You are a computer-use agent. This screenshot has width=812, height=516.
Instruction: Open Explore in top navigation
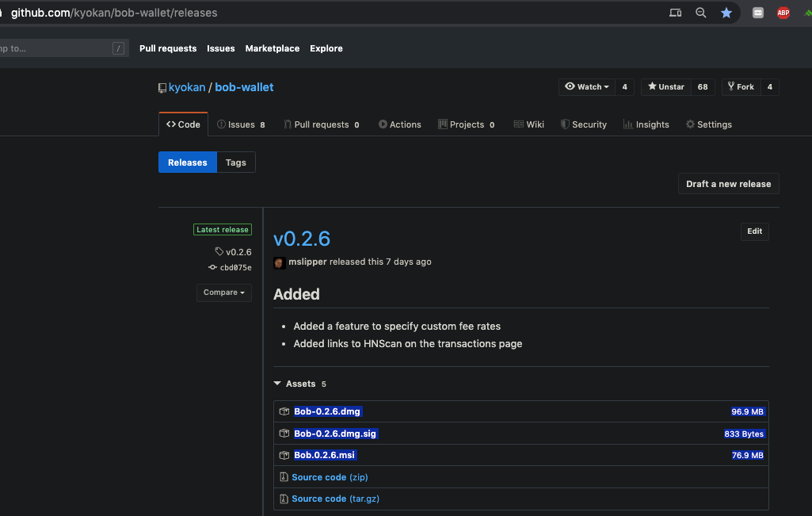click(326, 48)
